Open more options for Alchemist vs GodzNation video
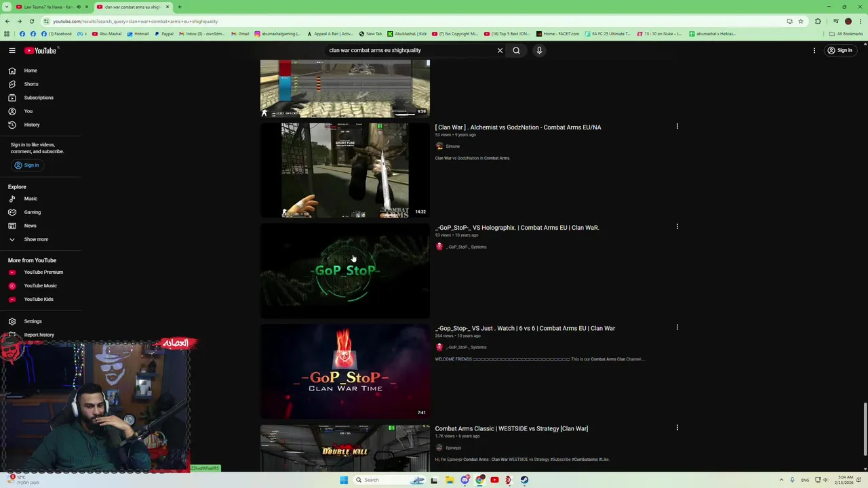868x488 pixels. tap(677, 127)
